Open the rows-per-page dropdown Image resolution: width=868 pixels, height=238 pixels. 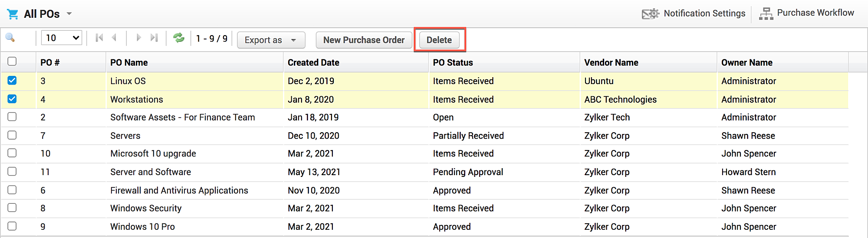[62, 38]
